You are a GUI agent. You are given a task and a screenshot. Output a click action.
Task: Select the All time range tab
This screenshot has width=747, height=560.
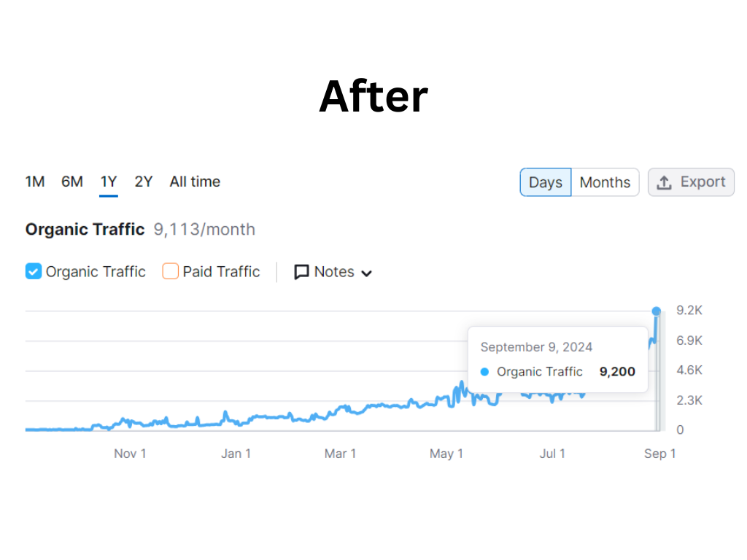[195, 182]
